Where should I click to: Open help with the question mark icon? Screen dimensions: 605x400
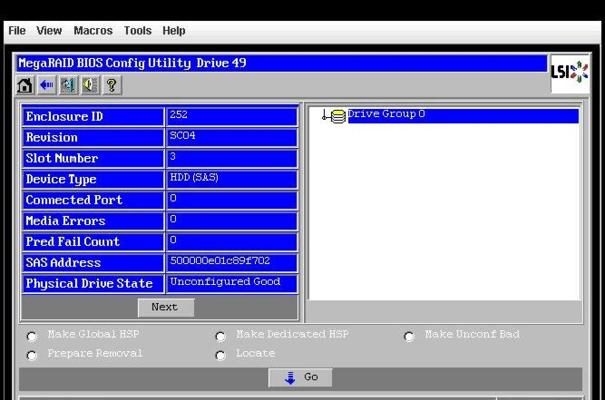[x=110, y=85]
